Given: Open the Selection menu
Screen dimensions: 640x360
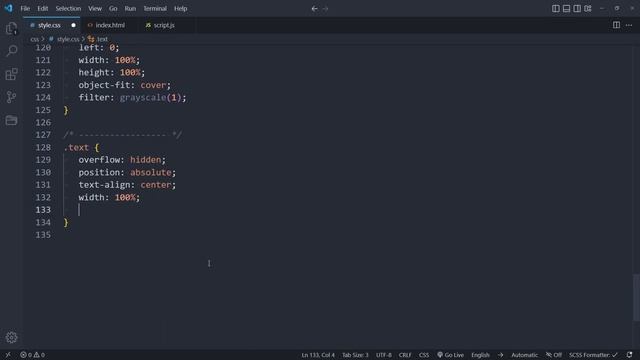Looking at the screenshot, I should pos(68,9).
